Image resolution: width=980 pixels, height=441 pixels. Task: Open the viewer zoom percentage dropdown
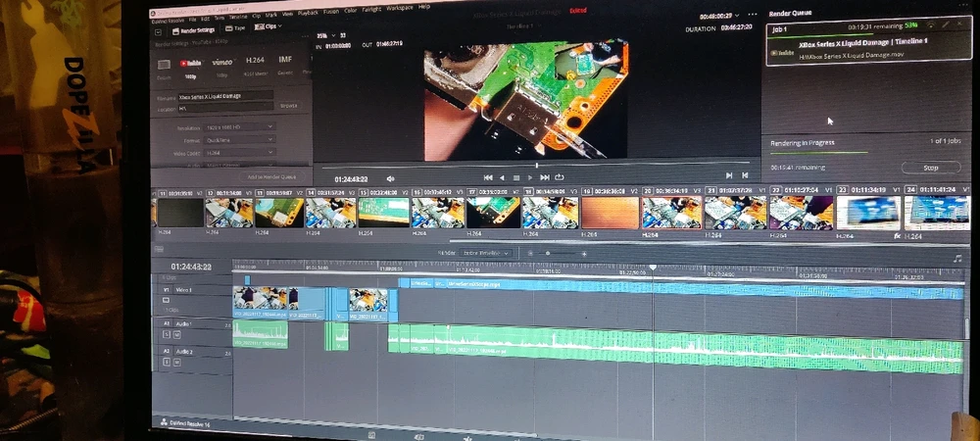[x=325, y=35]
